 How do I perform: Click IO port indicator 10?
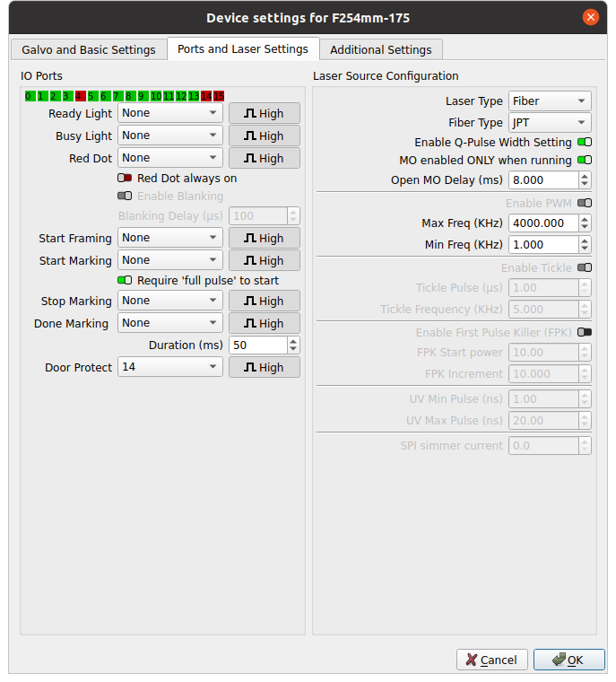pyautogui.click(x=156, y=96)
